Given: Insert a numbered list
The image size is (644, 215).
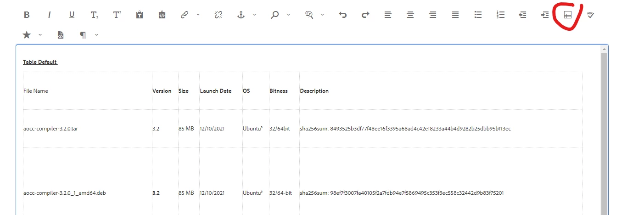Looking at the screenshot, I should tap(500, 15).
